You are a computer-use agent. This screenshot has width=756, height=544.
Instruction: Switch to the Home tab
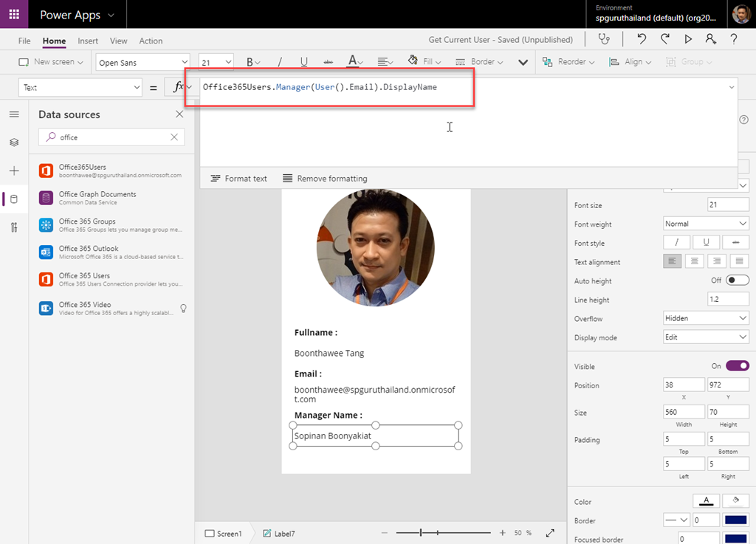point(54,41)
